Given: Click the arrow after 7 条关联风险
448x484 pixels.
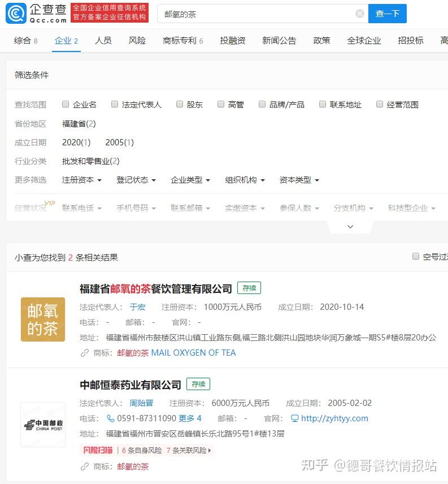Looking at the screenshot, I should click(210, 450).
